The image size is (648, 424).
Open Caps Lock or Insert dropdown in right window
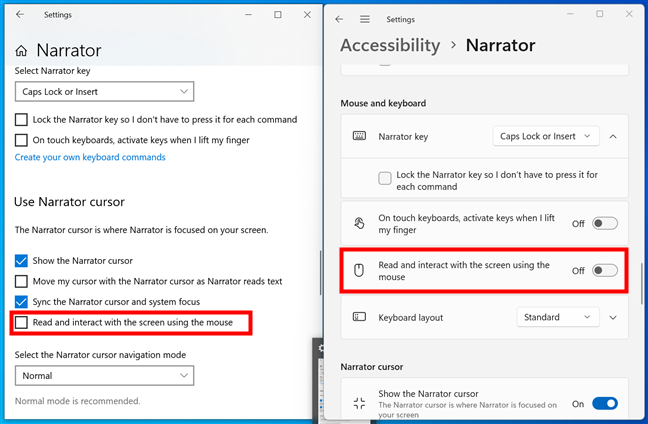(x=546, y=136)
